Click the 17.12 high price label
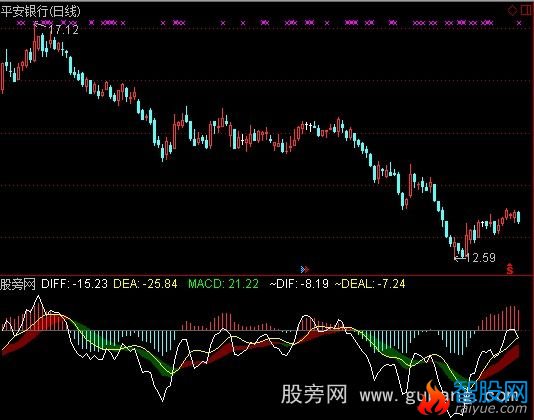534x420 pixels. [x=64, y=30]
